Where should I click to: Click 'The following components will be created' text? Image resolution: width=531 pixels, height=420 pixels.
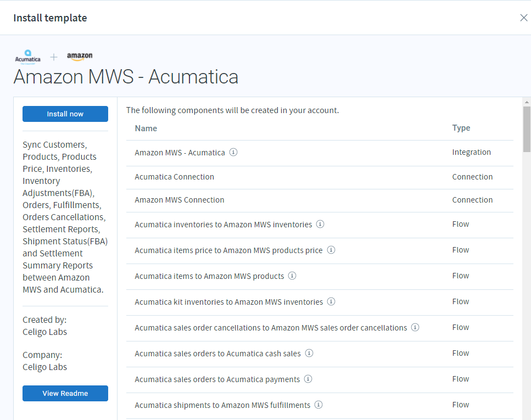[233, 110]
